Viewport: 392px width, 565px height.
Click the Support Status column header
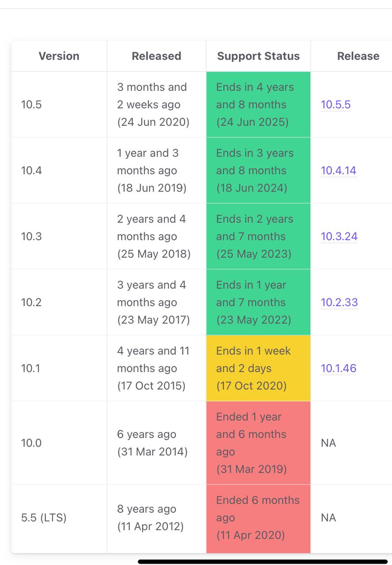click(258, 56)
